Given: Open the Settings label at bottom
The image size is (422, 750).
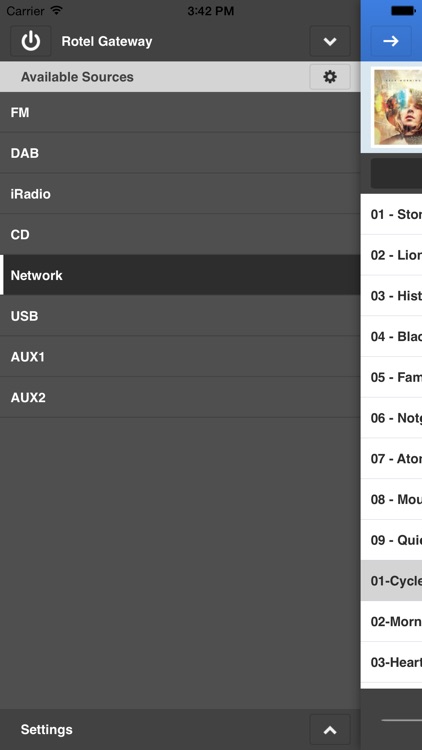Looking at the screenshot, I should [46, 729].
